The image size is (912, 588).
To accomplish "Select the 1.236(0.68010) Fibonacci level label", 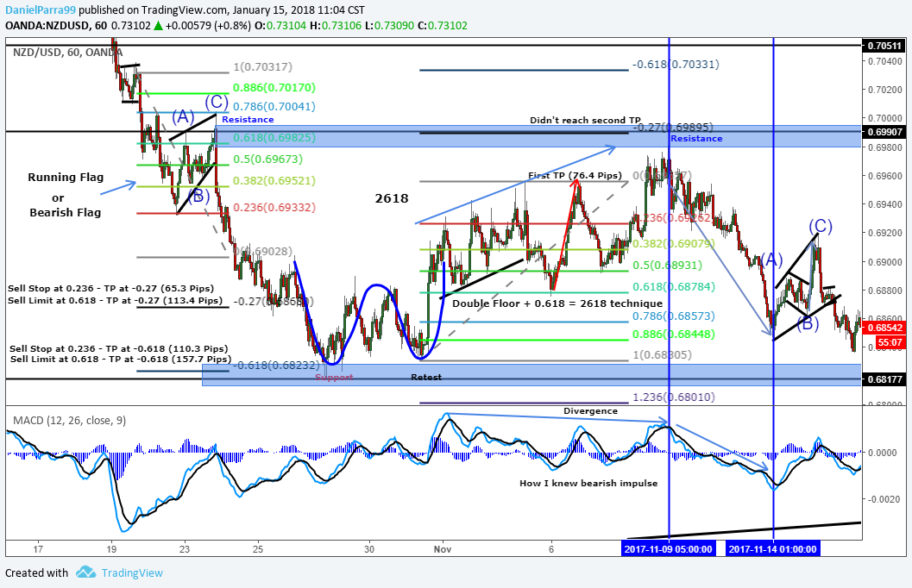I will pos(674,397).
